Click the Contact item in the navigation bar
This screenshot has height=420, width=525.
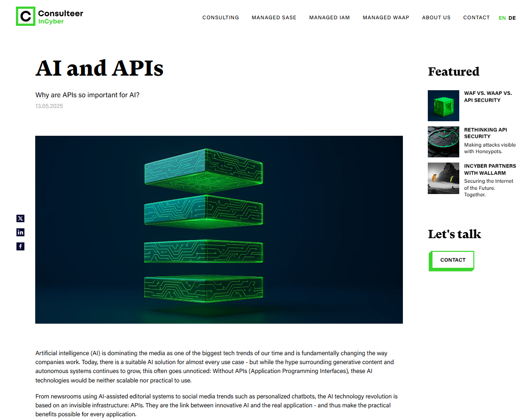pyautogui.click(x=476, y=17)
